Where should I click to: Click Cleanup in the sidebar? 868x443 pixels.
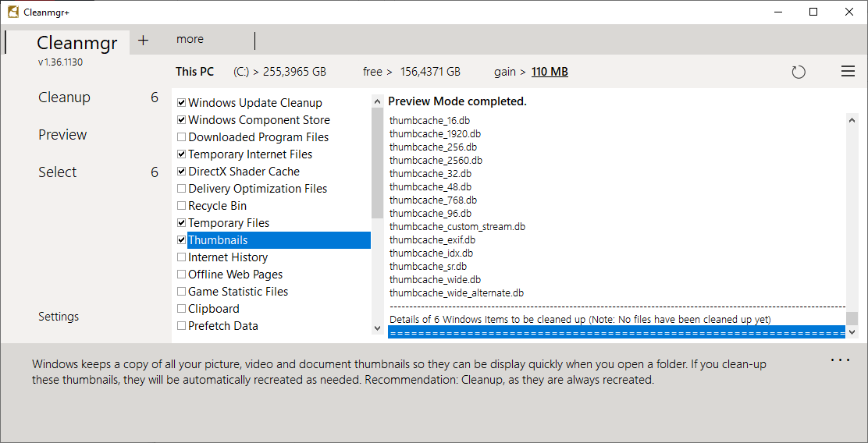point(64,97)
